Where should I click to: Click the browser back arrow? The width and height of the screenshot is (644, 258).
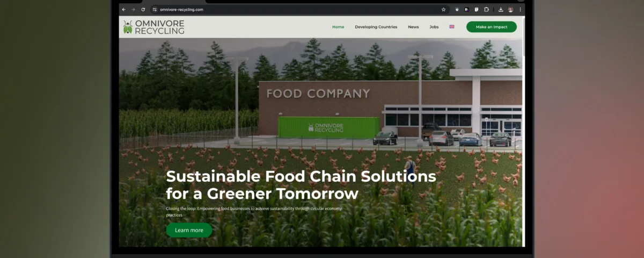click(123, 9)
